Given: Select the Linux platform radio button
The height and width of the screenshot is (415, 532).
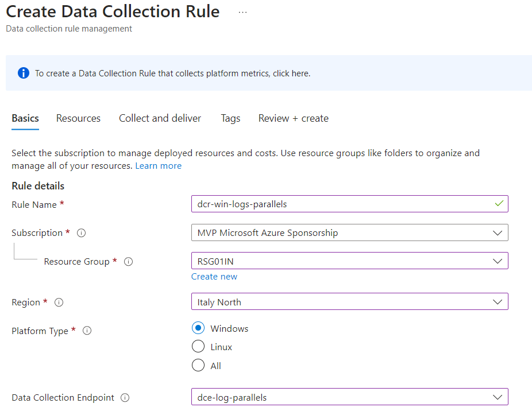Looking at the screenshot, I should (x=198, y=347).
